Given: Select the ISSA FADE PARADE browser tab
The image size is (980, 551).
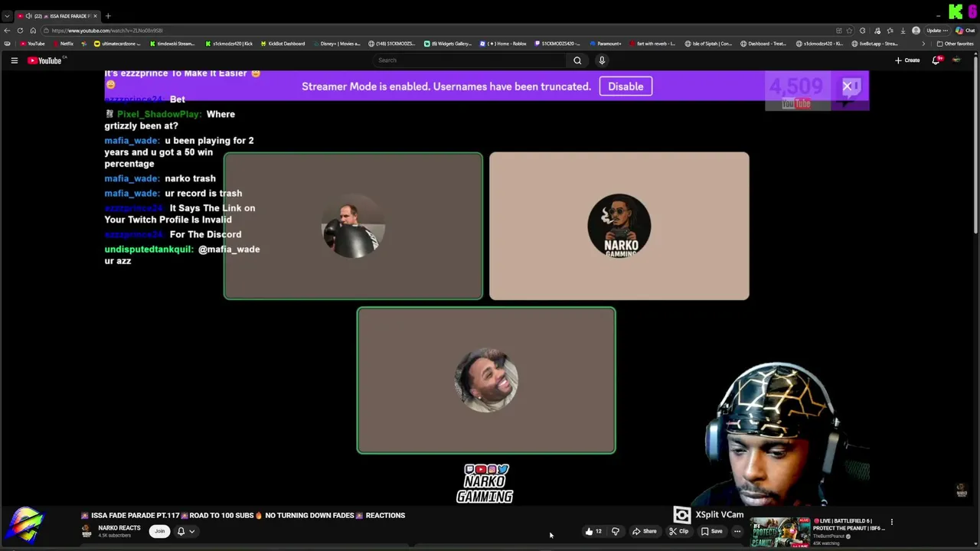Looking at the screenshot, I should click(57, 16).
